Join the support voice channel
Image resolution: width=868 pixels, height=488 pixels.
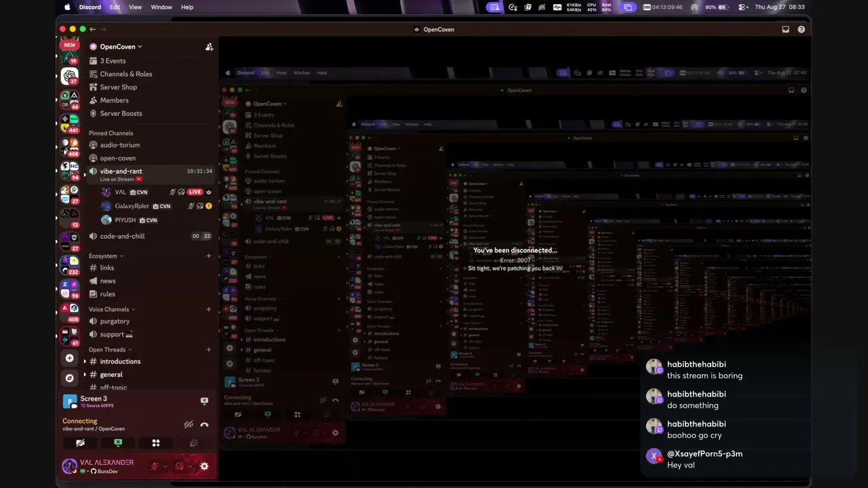pos(112,334)
